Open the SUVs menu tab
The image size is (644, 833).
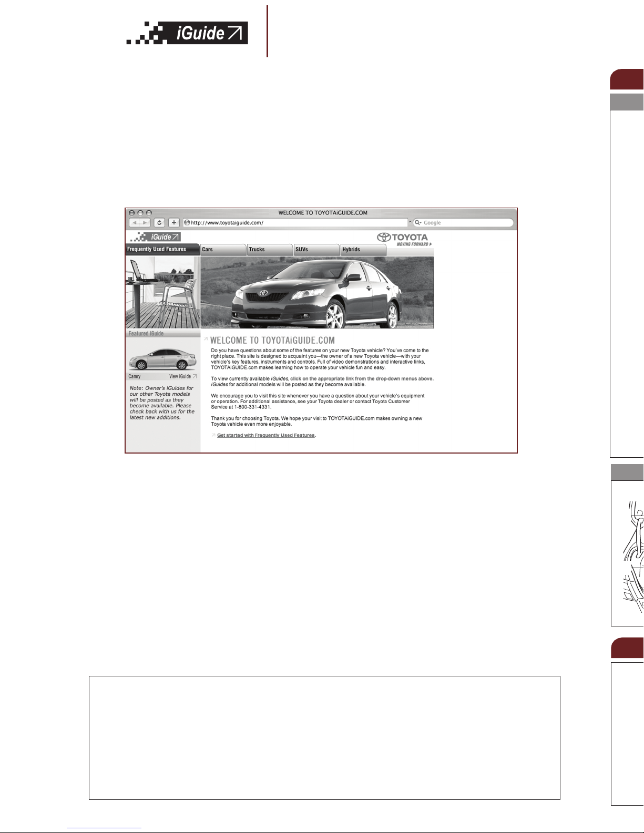pos(317,250)
